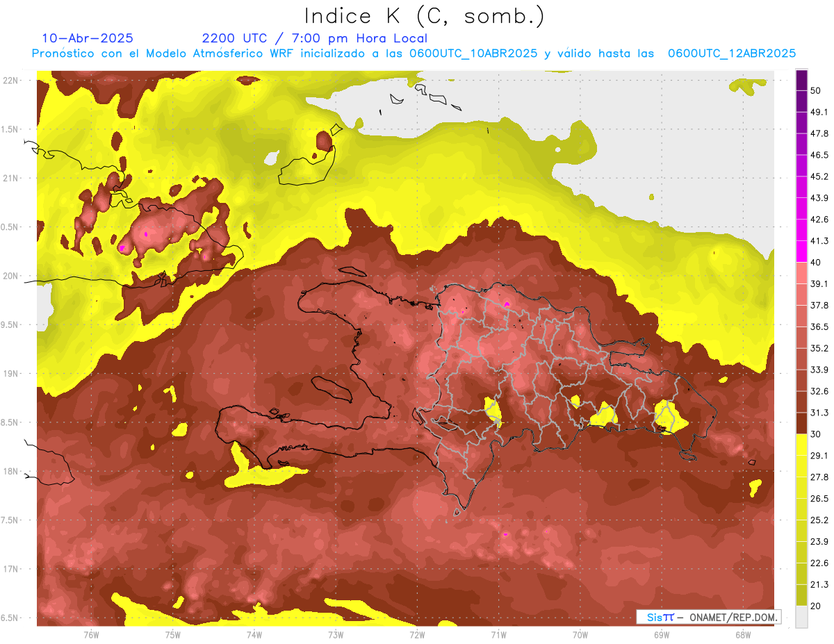Click "2200 UTC / 7:00 pm Hora Local"
This screenshot has width=834, height=644.
314,38
